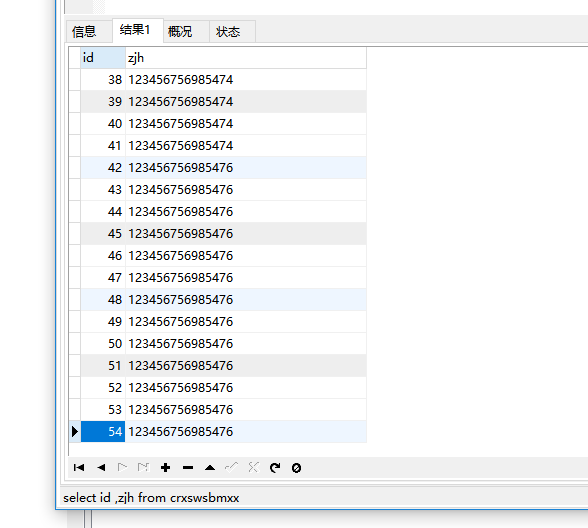Open the 概况 tab
Viewport: 588px width, 528px height.
[x=186, y=32]
